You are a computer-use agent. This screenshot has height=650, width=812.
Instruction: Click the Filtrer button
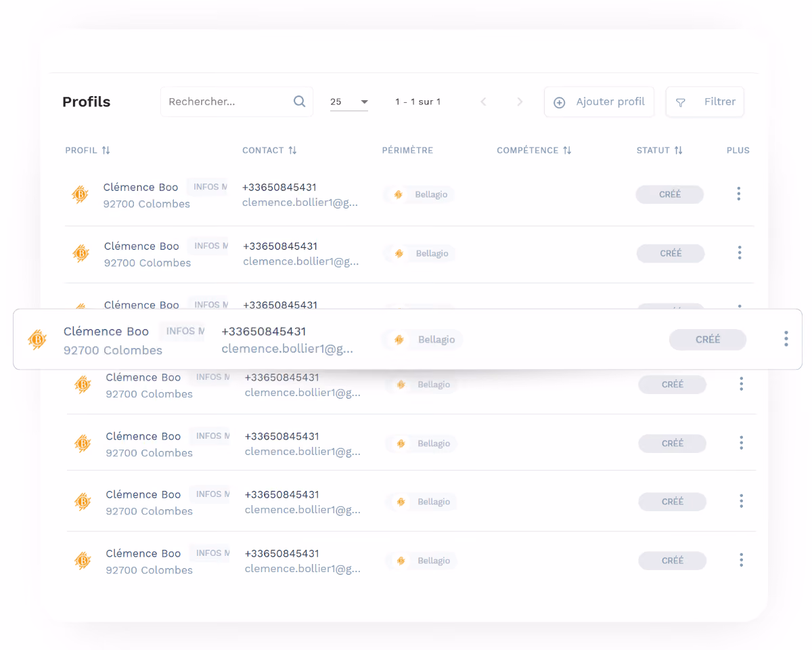coord(704,102)
